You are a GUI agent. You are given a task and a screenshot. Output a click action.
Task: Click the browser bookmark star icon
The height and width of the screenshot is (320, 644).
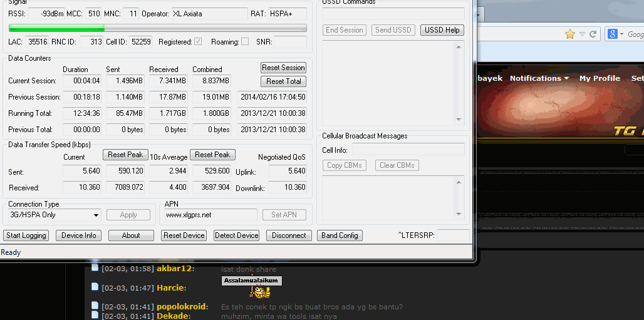(569, 34)
